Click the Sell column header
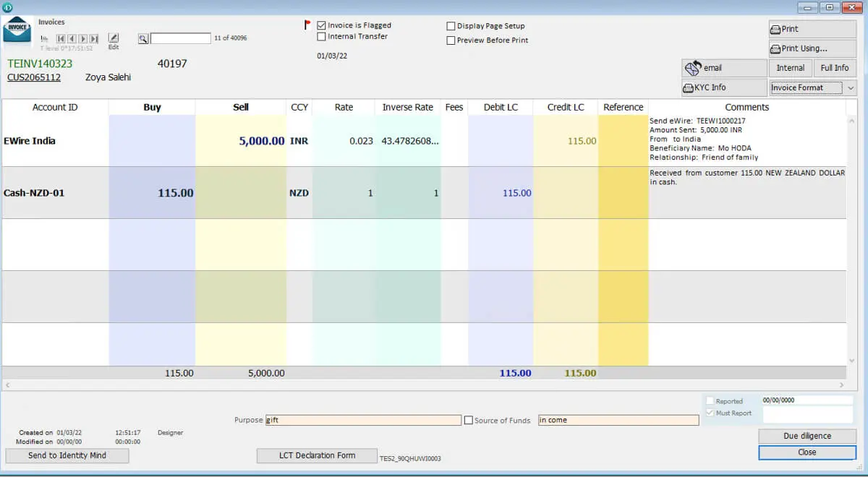Viewport: 868px width, 477px height. pyautogui.click(x=241, y=107)
